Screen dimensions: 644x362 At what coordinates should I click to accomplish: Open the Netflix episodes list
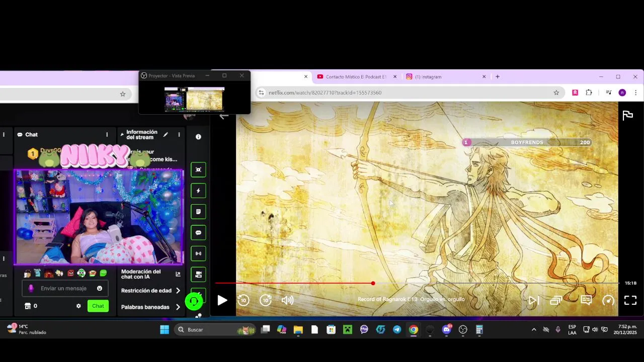[x=556, y=301]
